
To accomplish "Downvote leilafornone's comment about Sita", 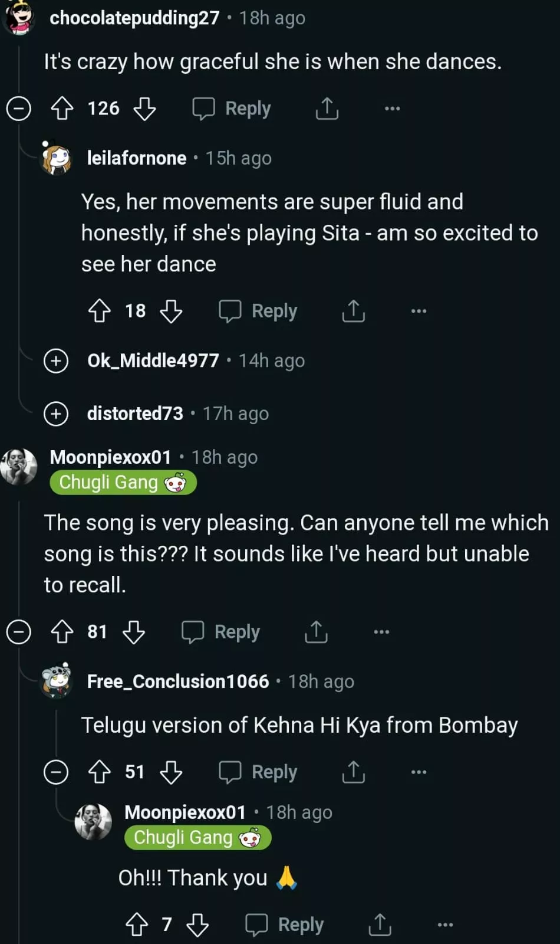I will pyautogui.click(x=172, y=311).
